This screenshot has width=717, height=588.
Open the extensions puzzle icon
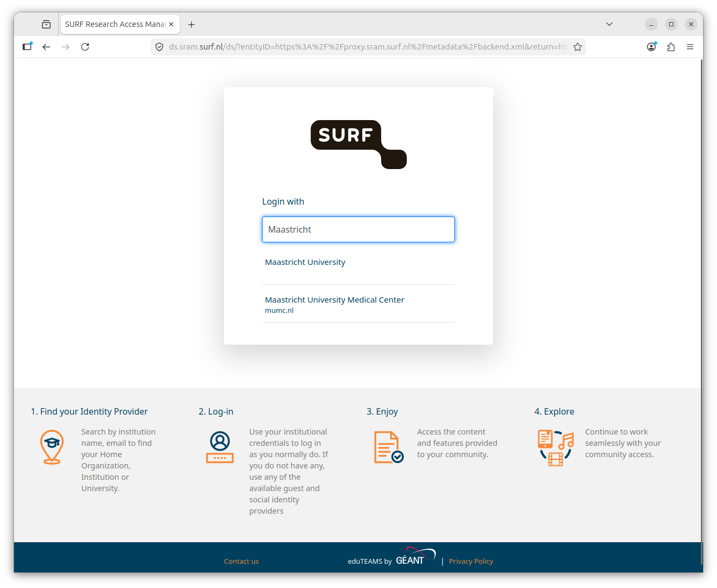coord(671,47)
